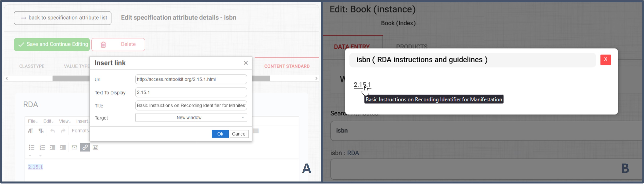
Task: Click the left-to-right paragraph direction icon
Action: [x=30, y=131]
